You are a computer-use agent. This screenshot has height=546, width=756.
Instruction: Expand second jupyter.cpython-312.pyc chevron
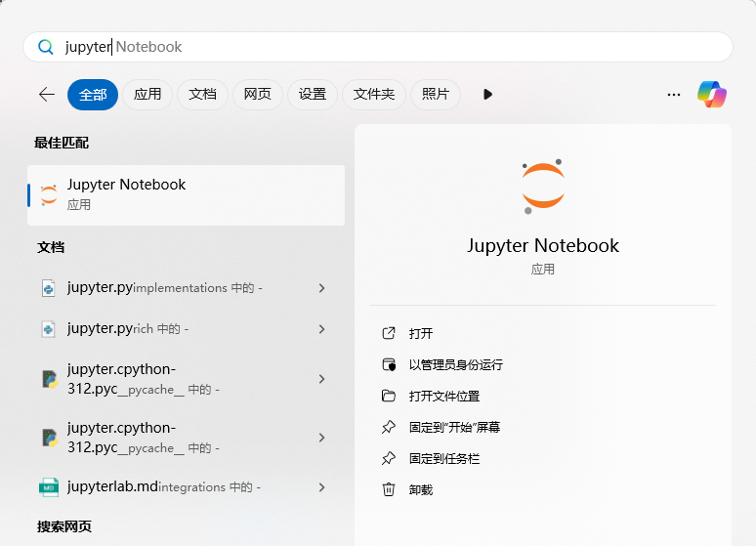[321, 438]
